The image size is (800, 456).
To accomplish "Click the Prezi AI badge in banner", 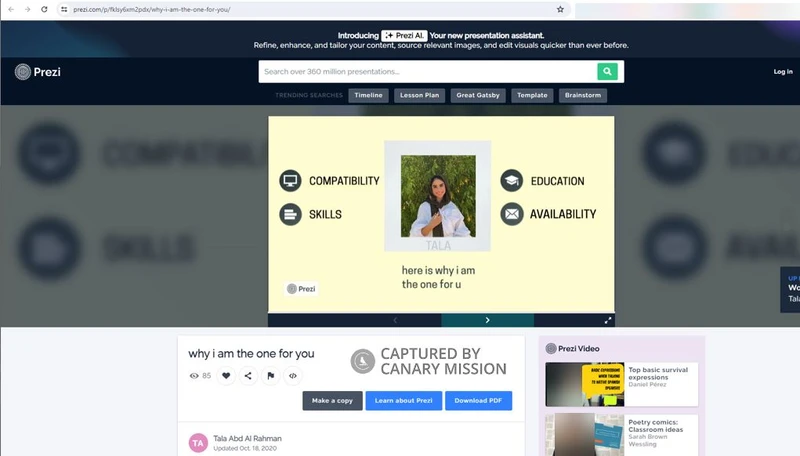I will (x=404, y=35).
